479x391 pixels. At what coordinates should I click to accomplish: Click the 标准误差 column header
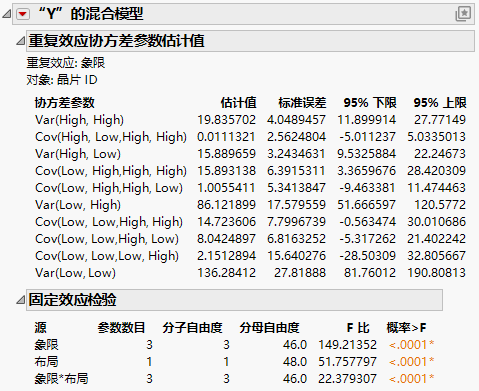coord(302,103)
